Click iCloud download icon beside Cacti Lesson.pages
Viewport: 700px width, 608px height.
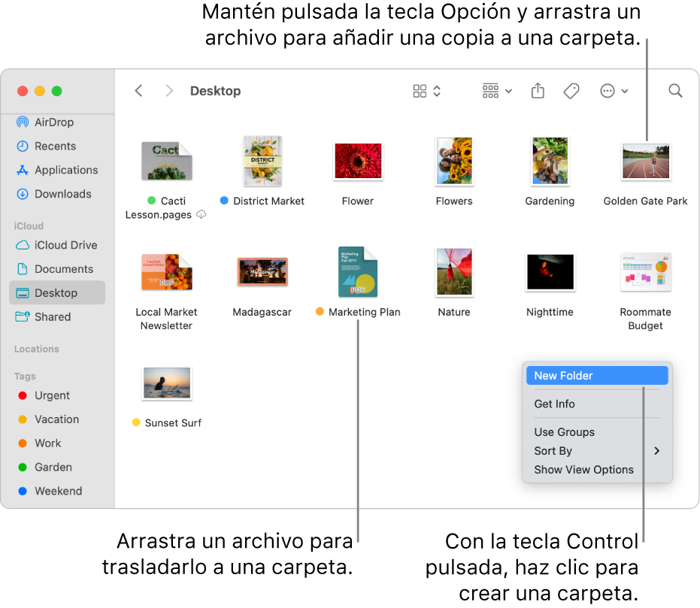(202, 214)
